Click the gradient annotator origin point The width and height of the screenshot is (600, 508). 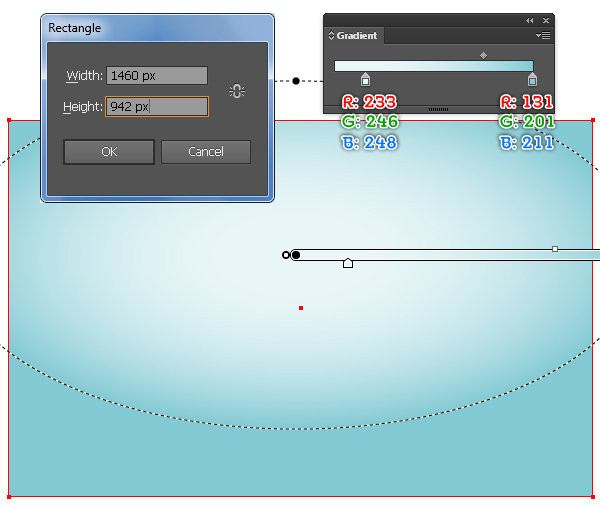tap(296, 255)
